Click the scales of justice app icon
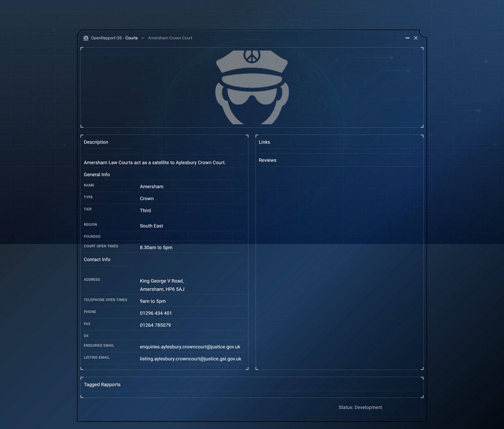 [86, 38]
